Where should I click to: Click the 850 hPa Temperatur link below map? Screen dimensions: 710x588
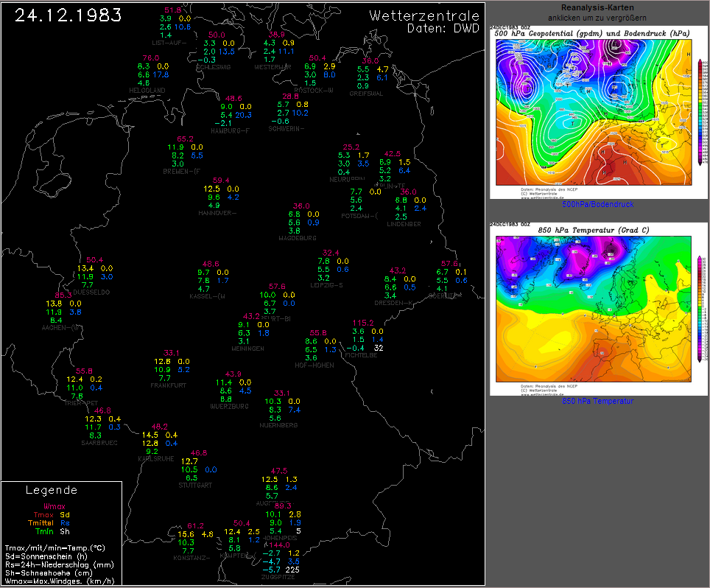coord(597,401)
